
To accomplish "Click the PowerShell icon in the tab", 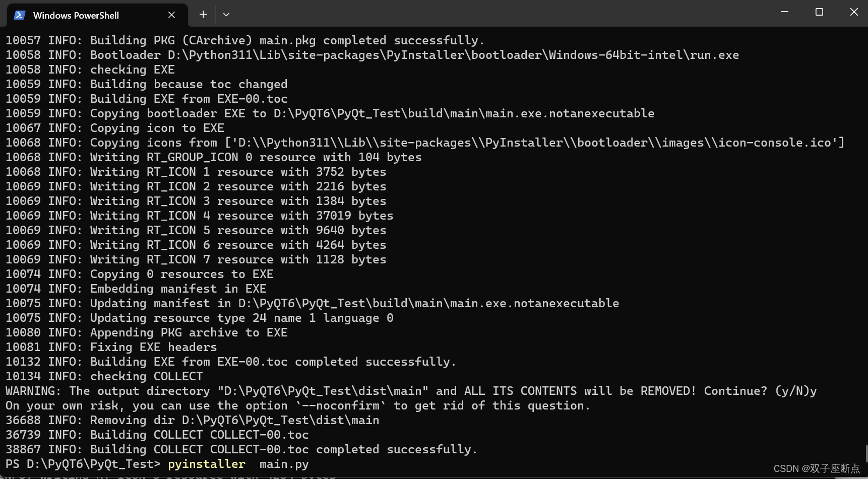I will tap(20, 15).
